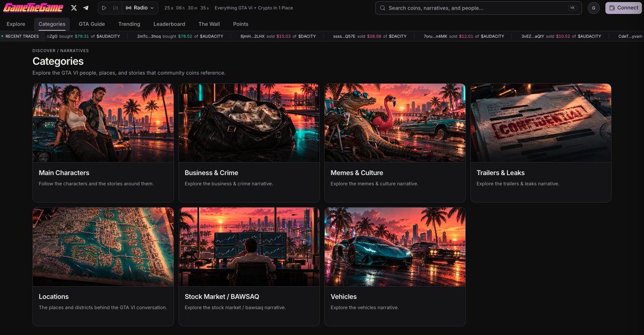Click the Vehicles card title
The image size is (644, 335).
[x=343, y=296]
